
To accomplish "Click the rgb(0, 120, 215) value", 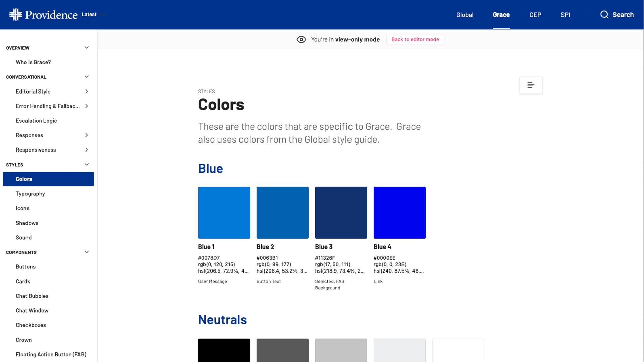I will point(216,264).
